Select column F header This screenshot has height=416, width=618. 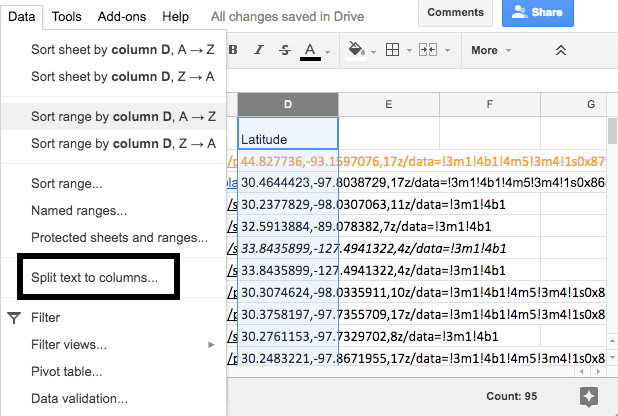click(490, 104)
